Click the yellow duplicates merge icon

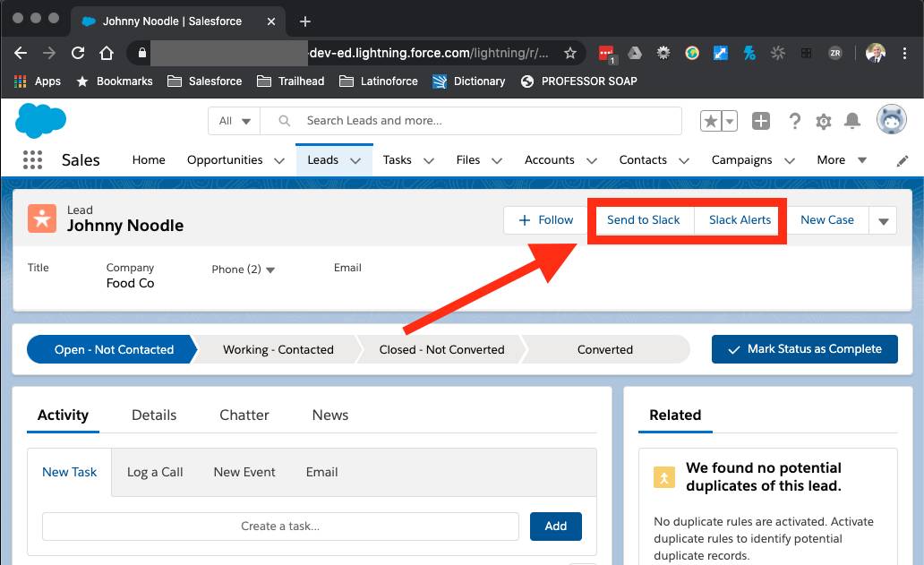click(x=664, y=477)
